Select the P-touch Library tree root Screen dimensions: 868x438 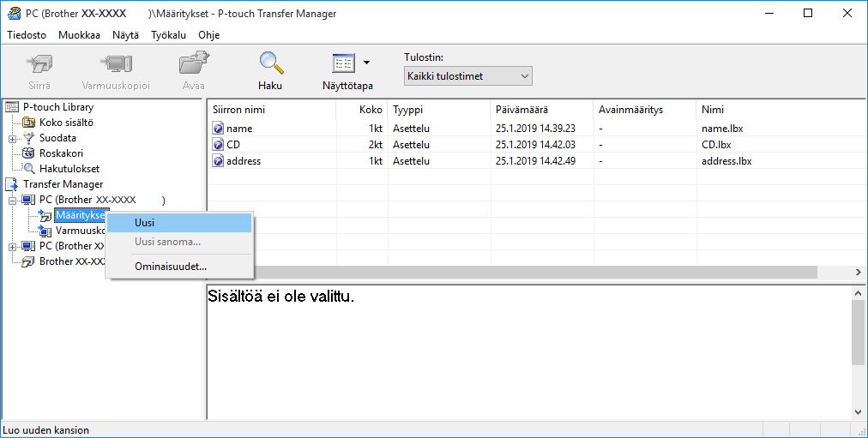pos(58,107)
